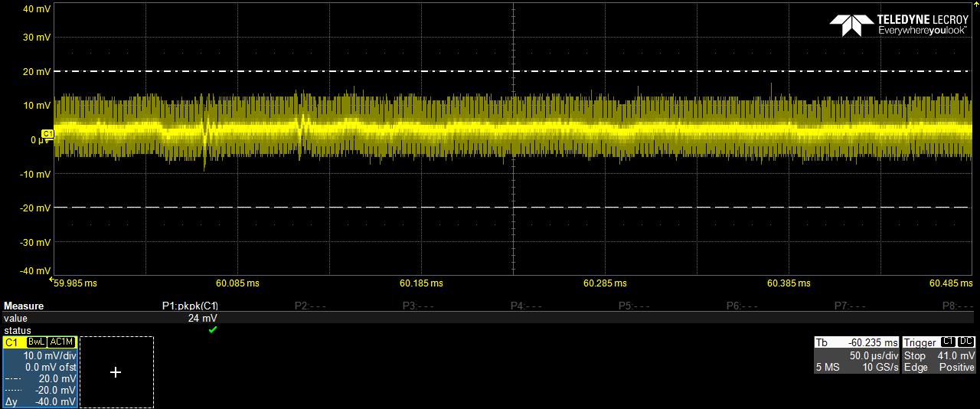Viewport: 980px width, 409px height.
Task: Click the Measure table header label
Action: (24, 306)
